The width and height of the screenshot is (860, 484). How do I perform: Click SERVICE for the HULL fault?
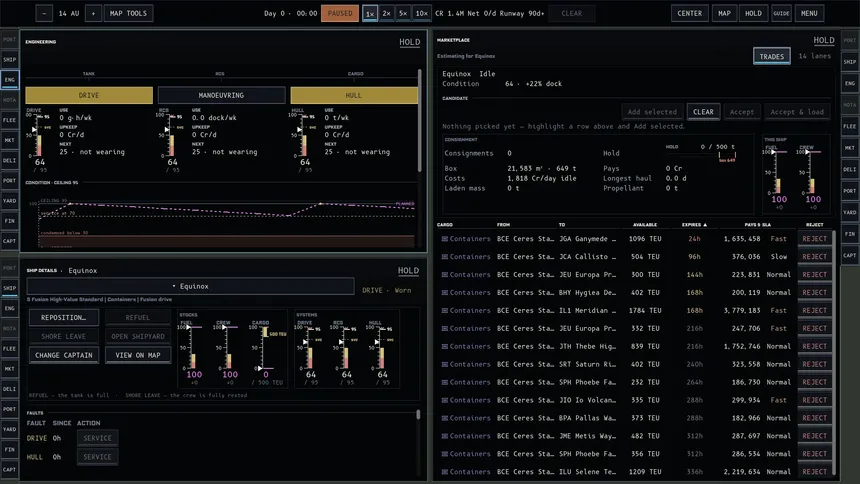click(98, 457)
